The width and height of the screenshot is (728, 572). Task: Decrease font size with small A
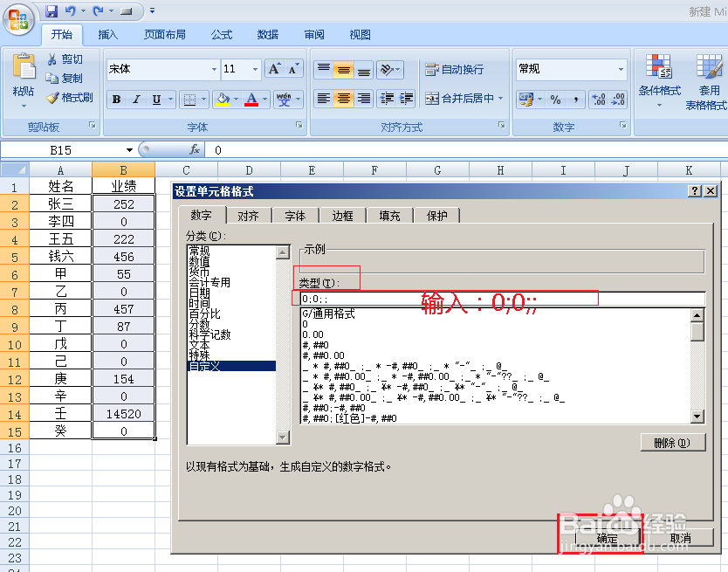pyautogui.click(x=292, y=69)
